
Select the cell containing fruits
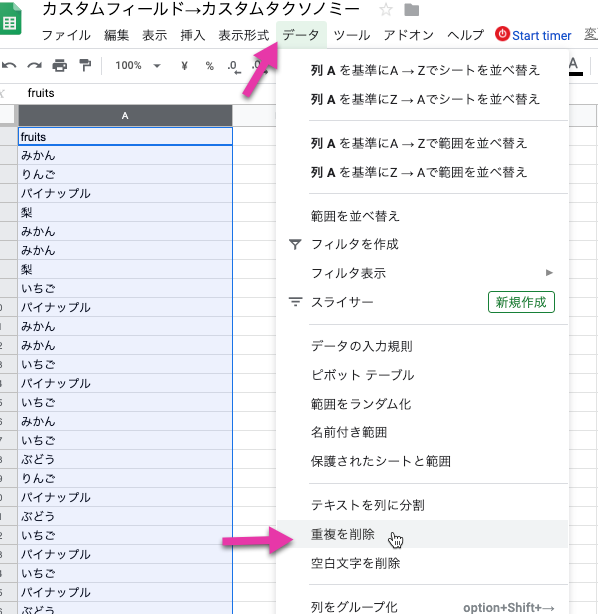pos(125,137)
